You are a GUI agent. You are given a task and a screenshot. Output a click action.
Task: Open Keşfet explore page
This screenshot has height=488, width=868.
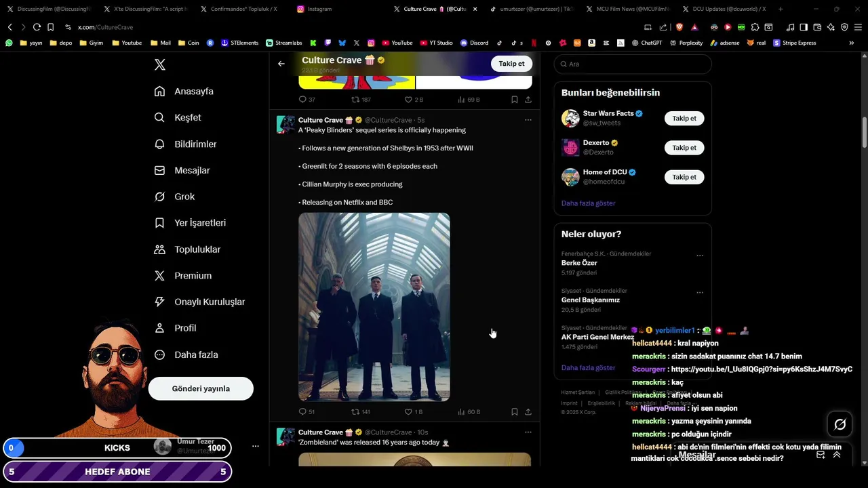point(178,117)
